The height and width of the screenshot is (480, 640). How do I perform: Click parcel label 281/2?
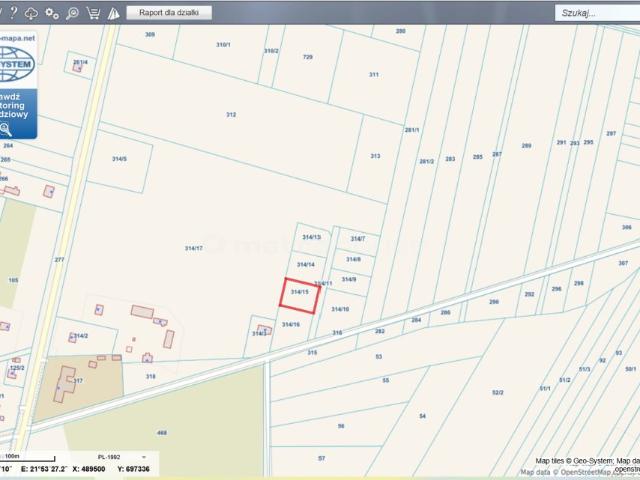427,161
